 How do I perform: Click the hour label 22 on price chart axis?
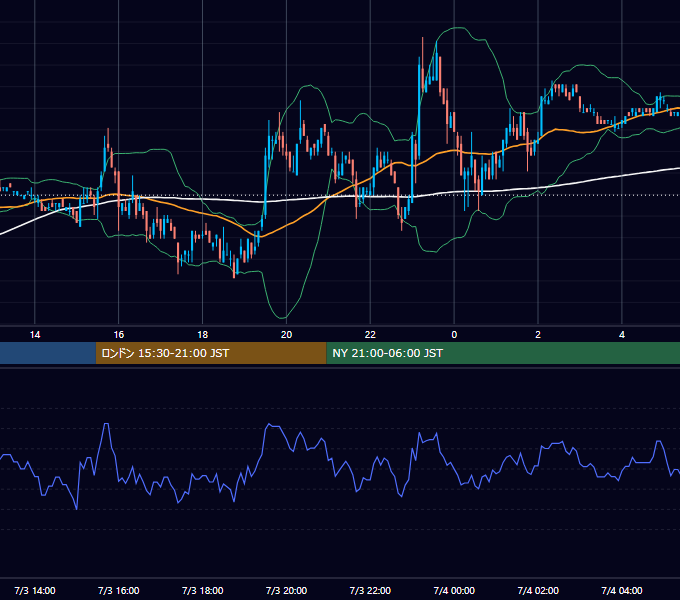370,335
